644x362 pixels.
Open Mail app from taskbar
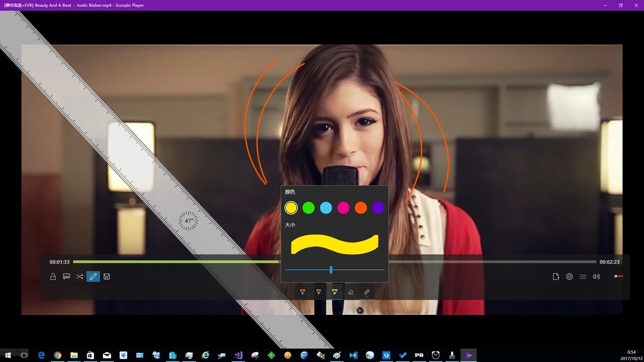(107, 355)
